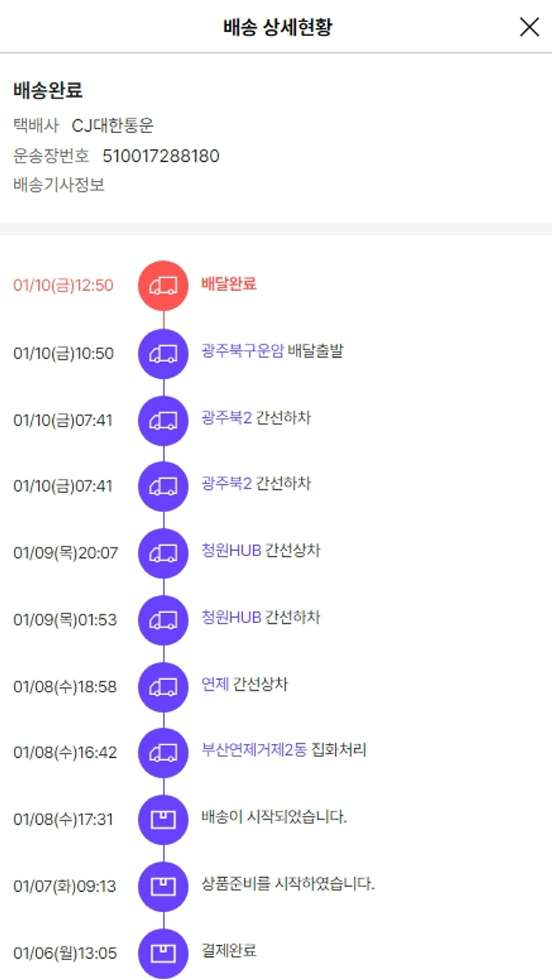Click truck icon for 광주북구운암 배달출발
552x980 pixels.
163,354
